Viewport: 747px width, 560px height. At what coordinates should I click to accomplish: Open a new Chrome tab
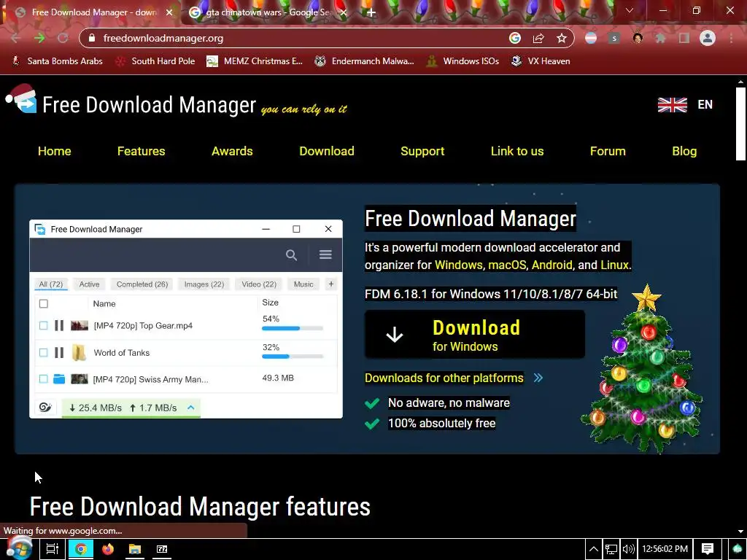tap(371, 13)
